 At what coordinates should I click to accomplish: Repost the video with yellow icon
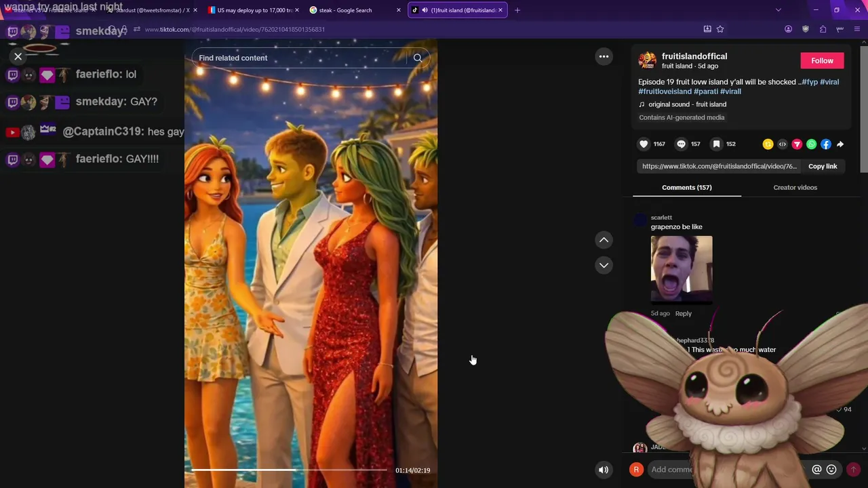point(768,144)
